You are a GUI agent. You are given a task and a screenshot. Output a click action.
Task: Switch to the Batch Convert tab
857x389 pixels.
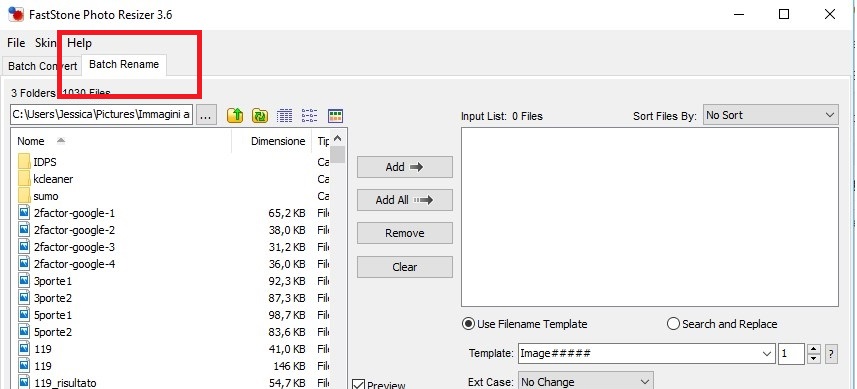pos(42,66)
